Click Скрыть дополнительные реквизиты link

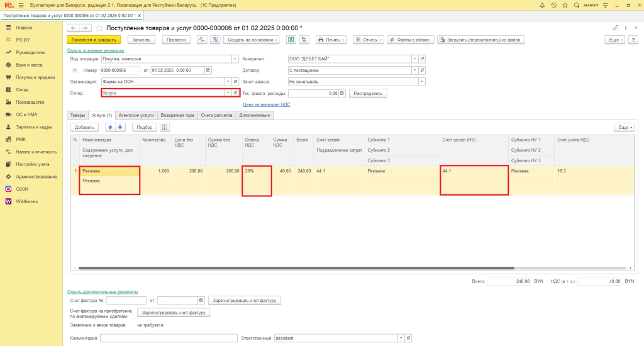103,292
